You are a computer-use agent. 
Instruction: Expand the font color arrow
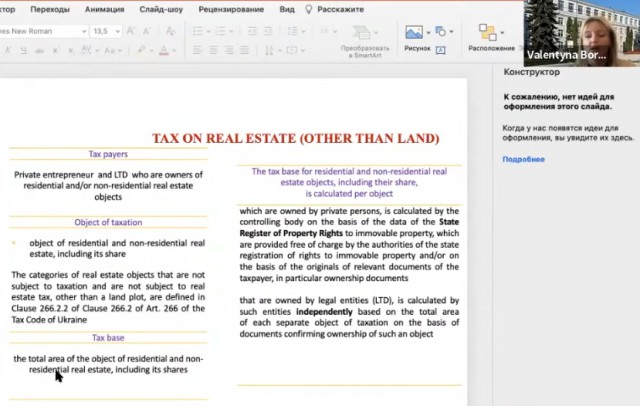[x=174, y=51]
